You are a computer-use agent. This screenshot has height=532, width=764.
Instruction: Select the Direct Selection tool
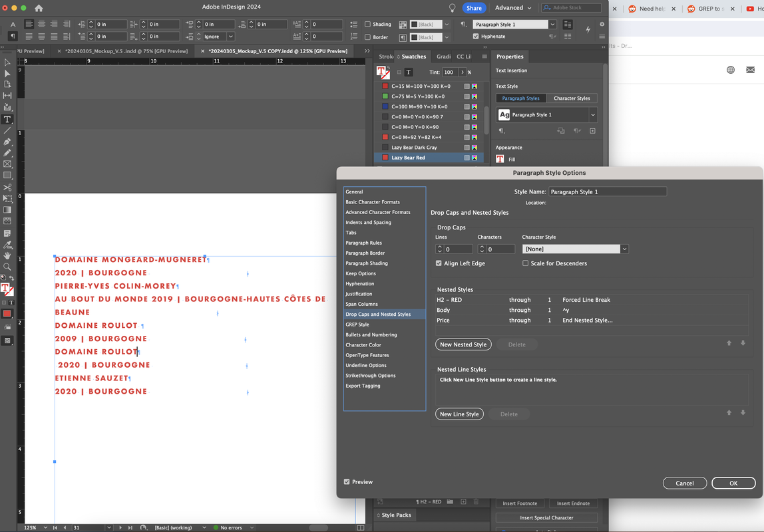[7, 74]
